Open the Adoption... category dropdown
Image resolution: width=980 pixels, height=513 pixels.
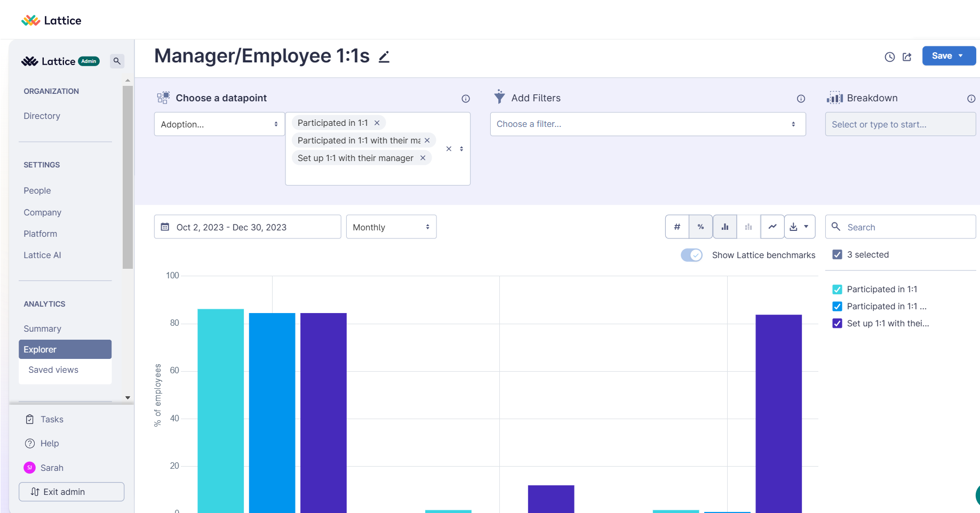click(x=219, y=124)
